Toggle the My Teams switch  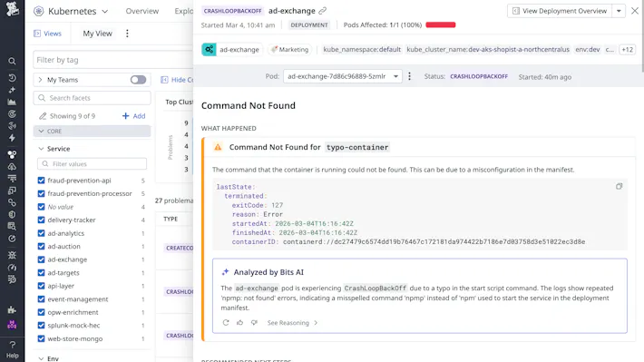pos(139,80)
